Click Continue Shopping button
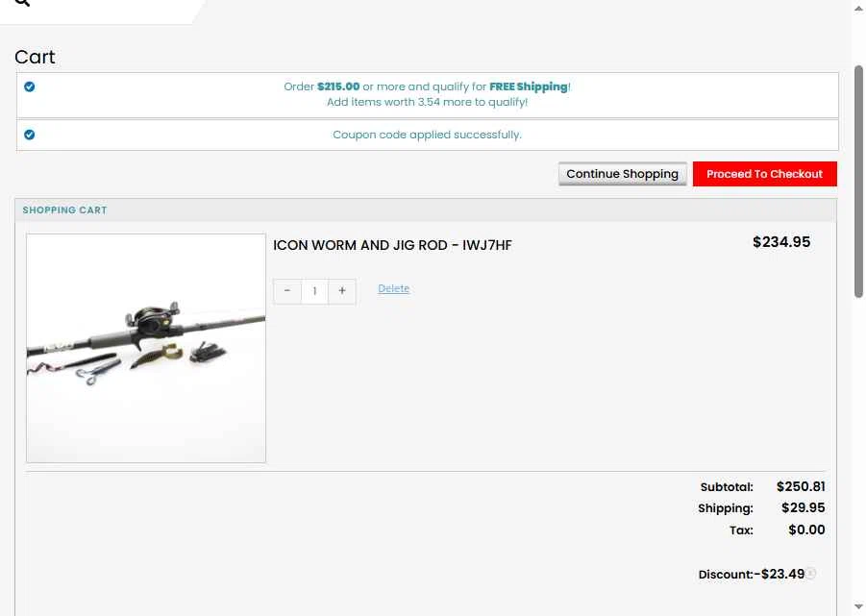The image size is (866, 616). coord(623,174)
